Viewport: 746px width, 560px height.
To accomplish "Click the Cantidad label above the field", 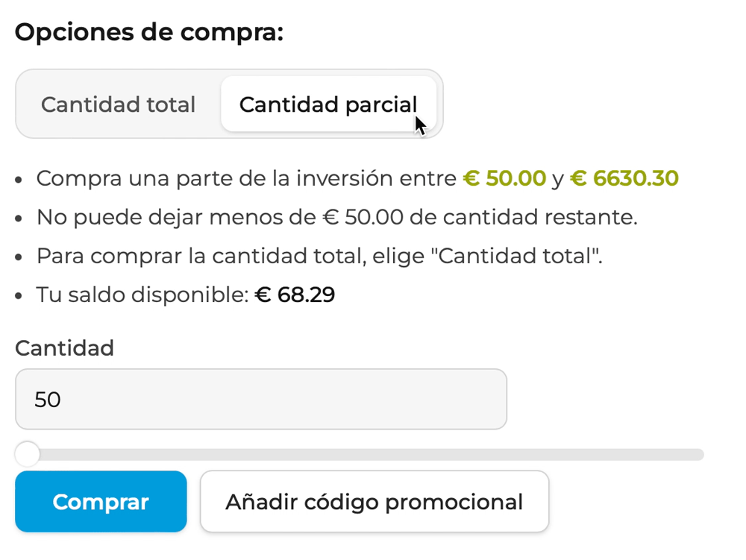I will pos(64,348).
